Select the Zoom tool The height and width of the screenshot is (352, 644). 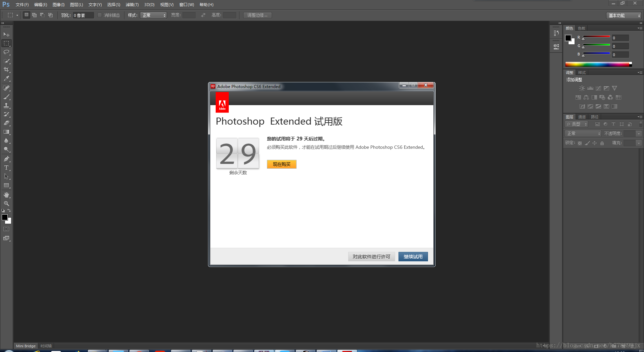tap(6, 204)
